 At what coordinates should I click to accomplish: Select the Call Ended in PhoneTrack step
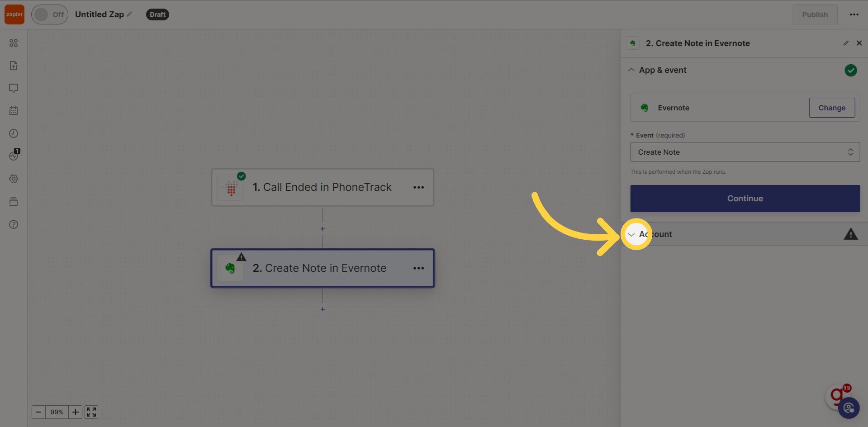[x=323, y=187]
